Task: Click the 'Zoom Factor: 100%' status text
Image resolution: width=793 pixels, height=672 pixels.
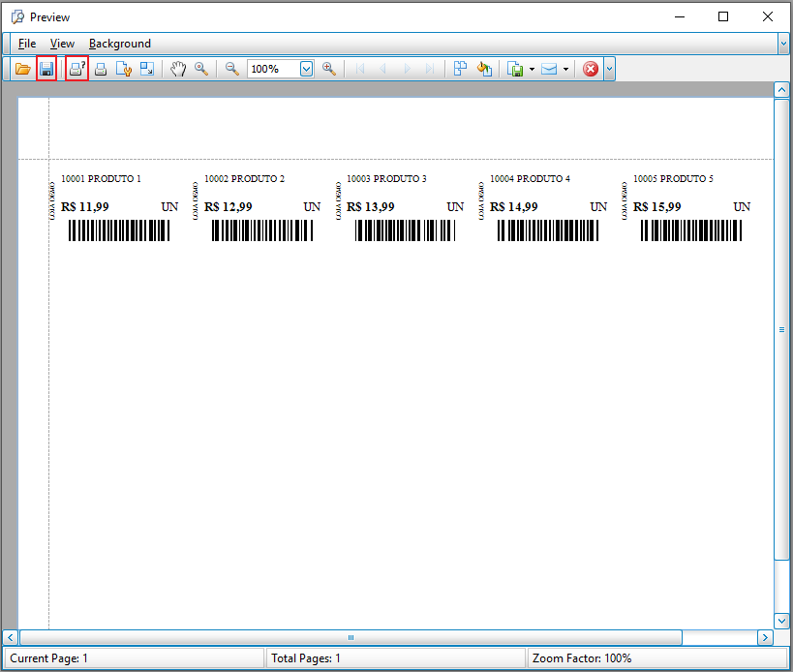Action: tap(582, 658)
